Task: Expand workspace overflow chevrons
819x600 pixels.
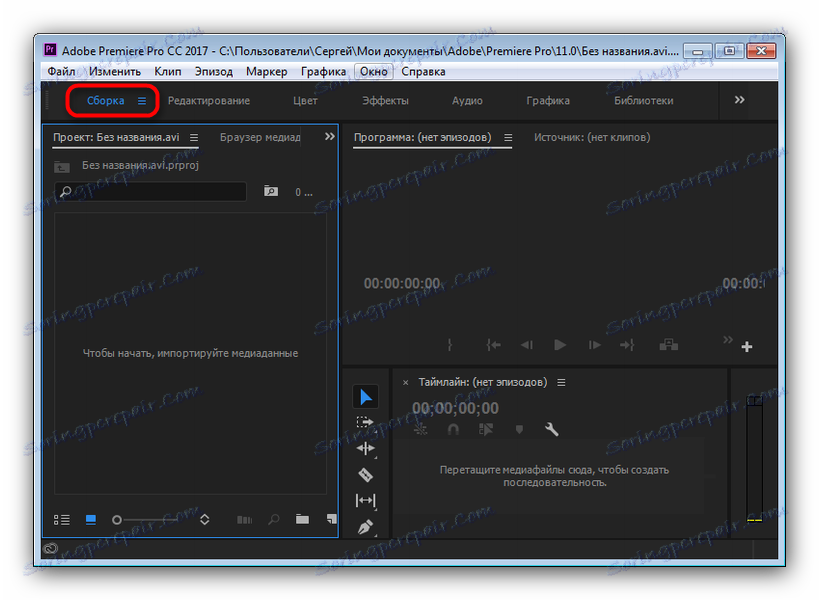Action: point(739,100)
